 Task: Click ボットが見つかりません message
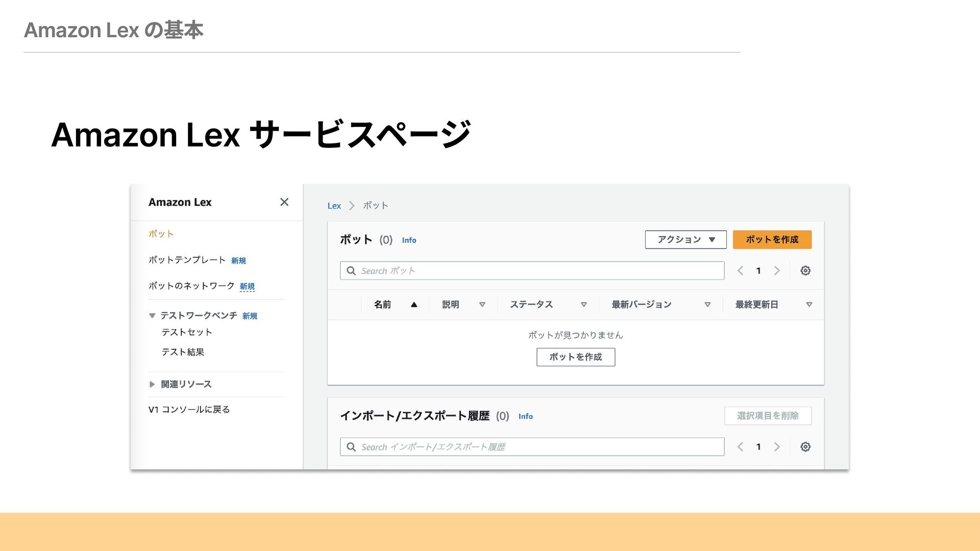[575, 335]
